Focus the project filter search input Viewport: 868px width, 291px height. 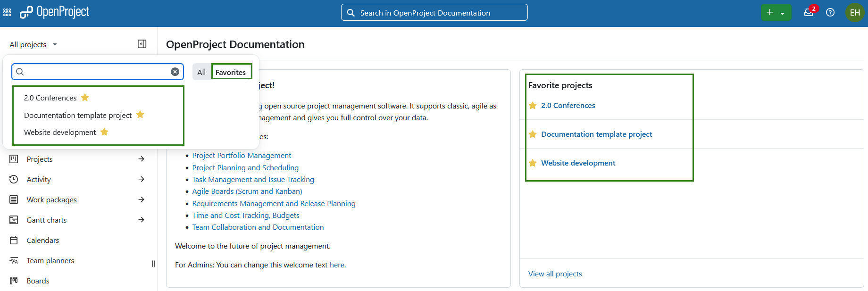[98, 72]
